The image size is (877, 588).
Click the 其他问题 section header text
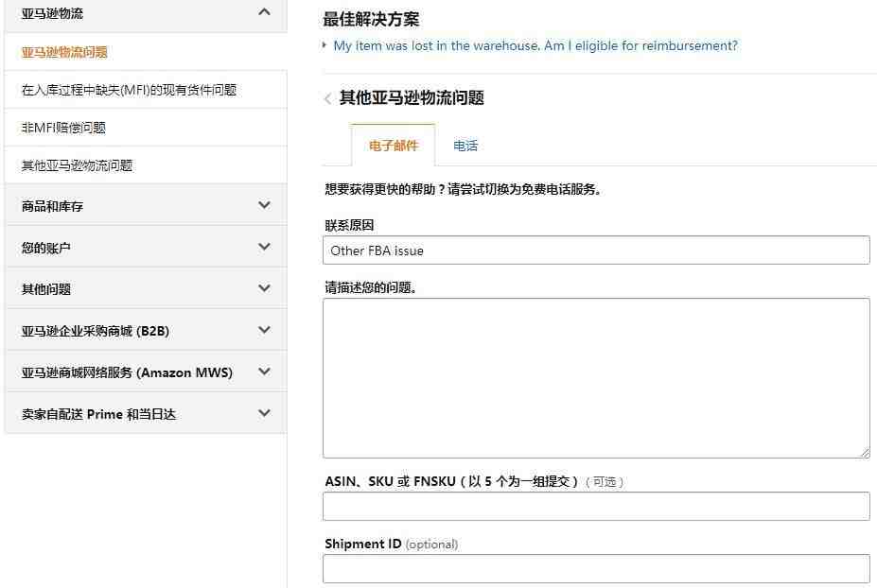click(x=45, y=289)
